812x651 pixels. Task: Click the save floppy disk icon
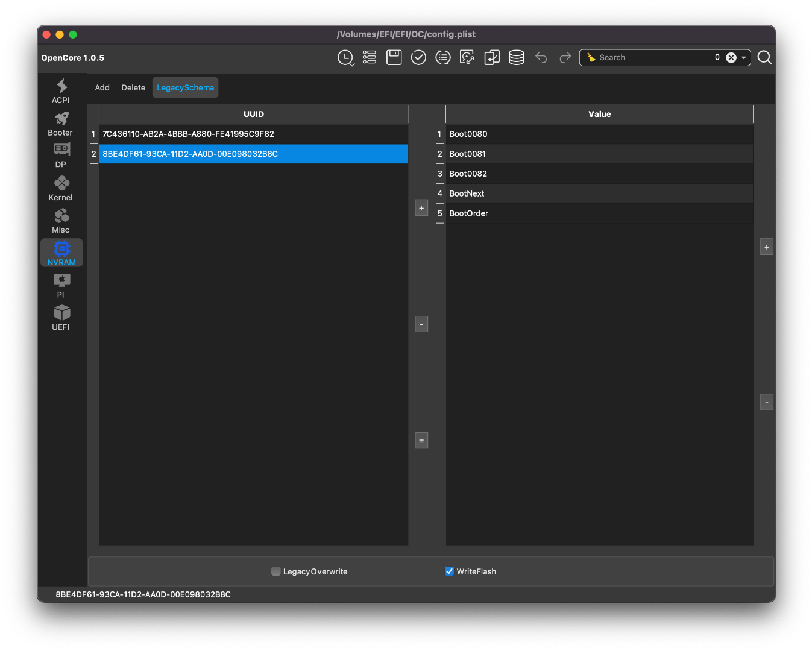pyautogui.click(x=394, y=57)
